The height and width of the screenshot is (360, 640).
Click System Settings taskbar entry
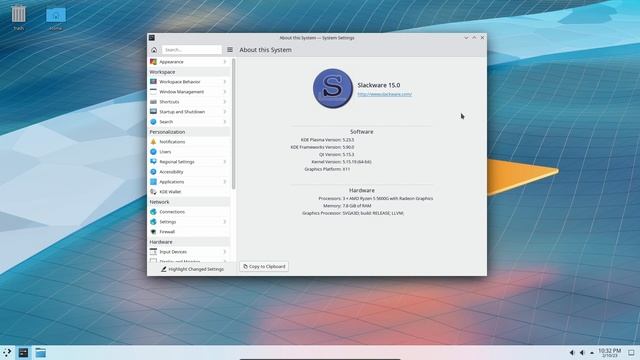(x=23, y=353)
